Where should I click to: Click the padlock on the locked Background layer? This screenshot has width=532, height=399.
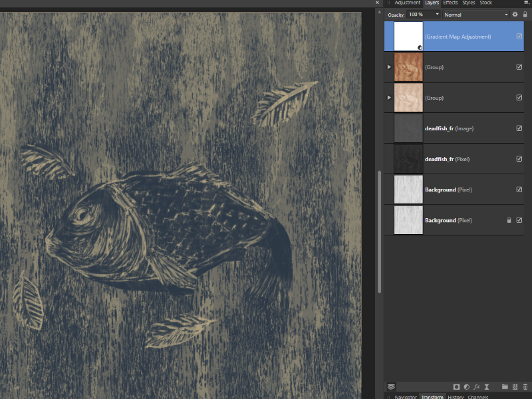tap(509, 220)
